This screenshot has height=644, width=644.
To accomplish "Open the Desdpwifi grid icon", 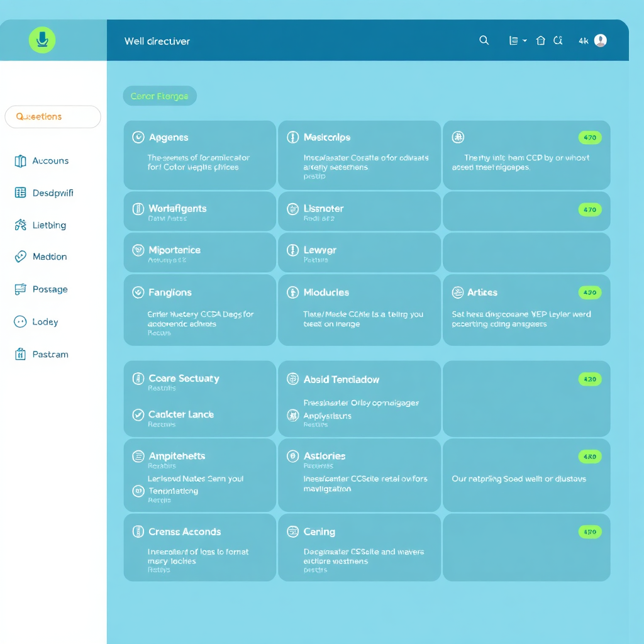I will [18, 192].
